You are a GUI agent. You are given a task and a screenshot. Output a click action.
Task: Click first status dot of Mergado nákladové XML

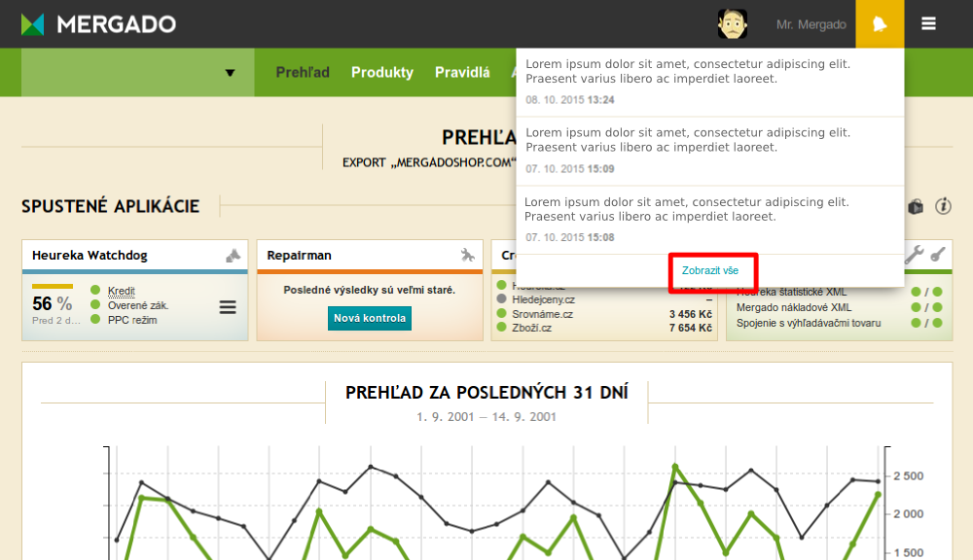coord(916,307)
